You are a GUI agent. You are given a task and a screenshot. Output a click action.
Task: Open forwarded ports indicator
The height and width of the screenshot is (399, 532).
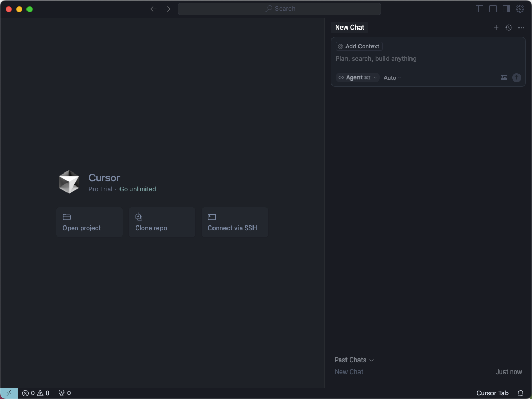tap(64, 393)
